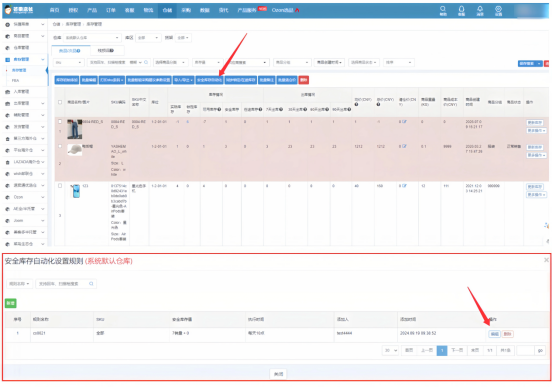The height and width of the screenshot is (387, 552).
Task: Open the 更多操作 dropdown in the jeans row
Action: tap(536, 131)
